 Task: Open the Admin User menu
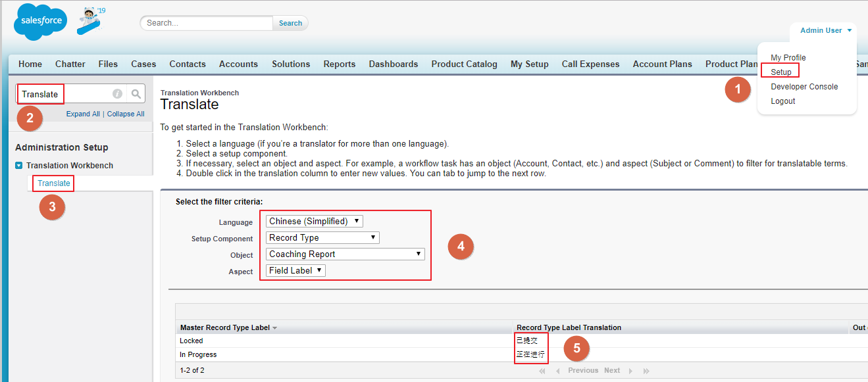[825, 30]
